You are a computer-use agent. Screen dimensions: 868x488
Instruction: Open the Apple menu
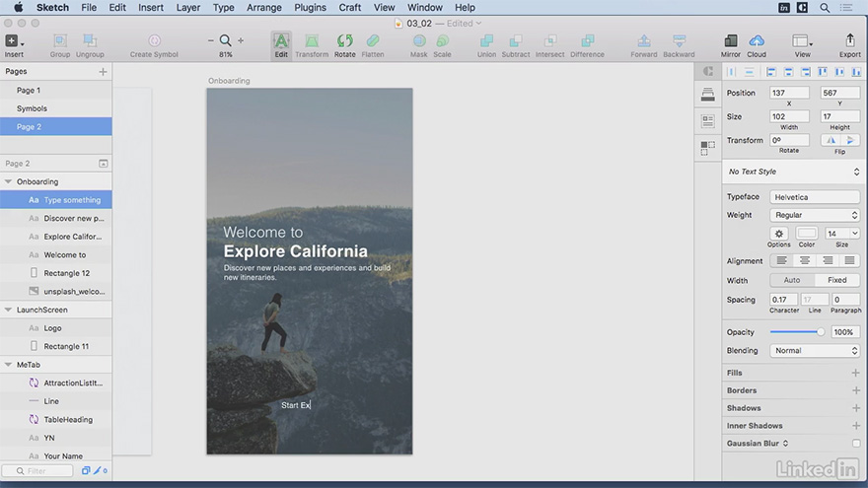click(x=19, y=7)
